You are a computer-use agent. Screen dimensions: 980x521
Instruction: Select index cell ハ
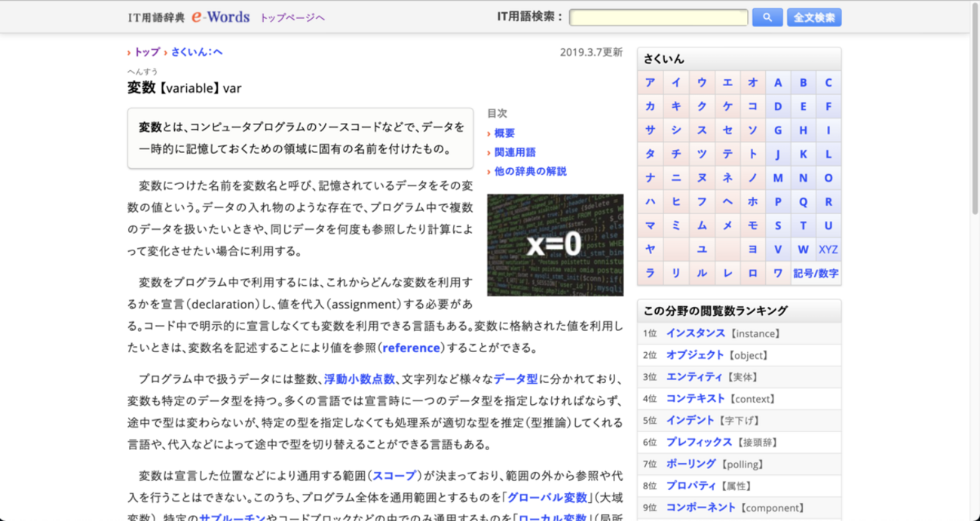click(x=650, y=201)
